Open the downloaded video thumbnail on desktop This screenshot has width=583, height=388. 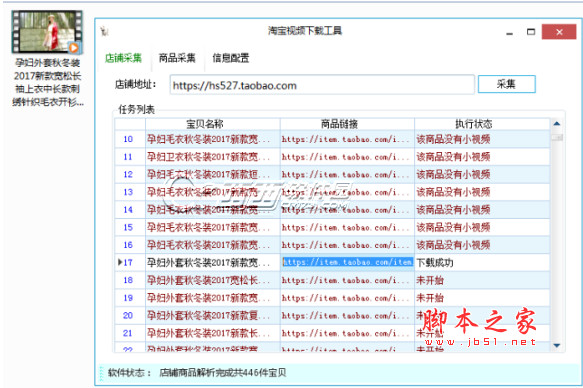point(47,32)
